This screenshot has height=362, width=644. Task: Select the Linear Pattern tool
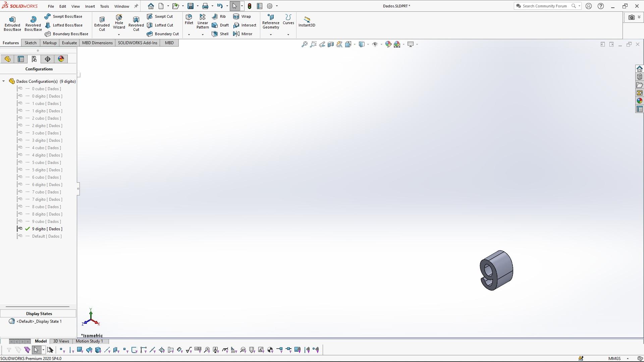[203, 22]
